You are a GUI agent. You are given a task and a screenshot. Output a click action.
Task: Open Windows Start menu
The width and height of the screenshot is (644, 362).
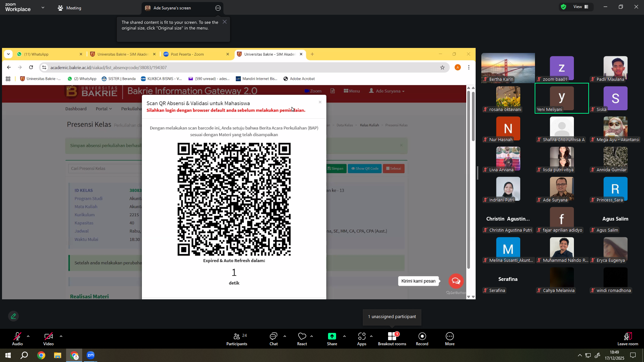pos(8,355)
